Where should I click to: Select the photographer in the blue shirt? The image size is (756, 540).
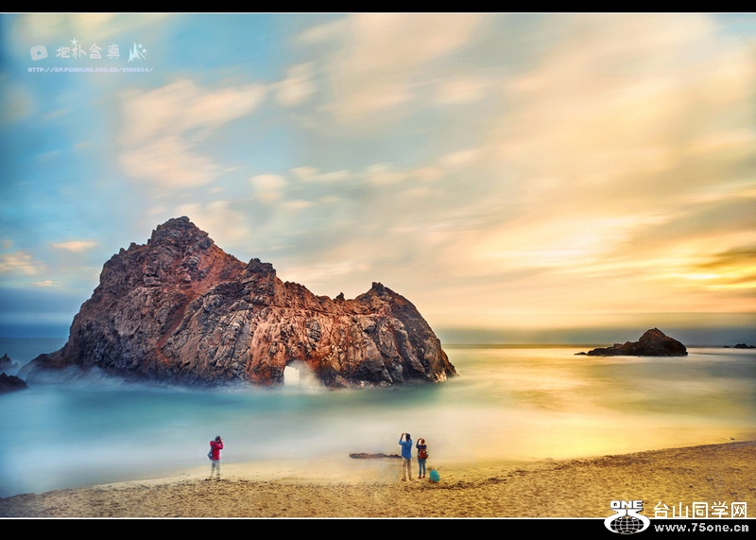coord(406,456)
